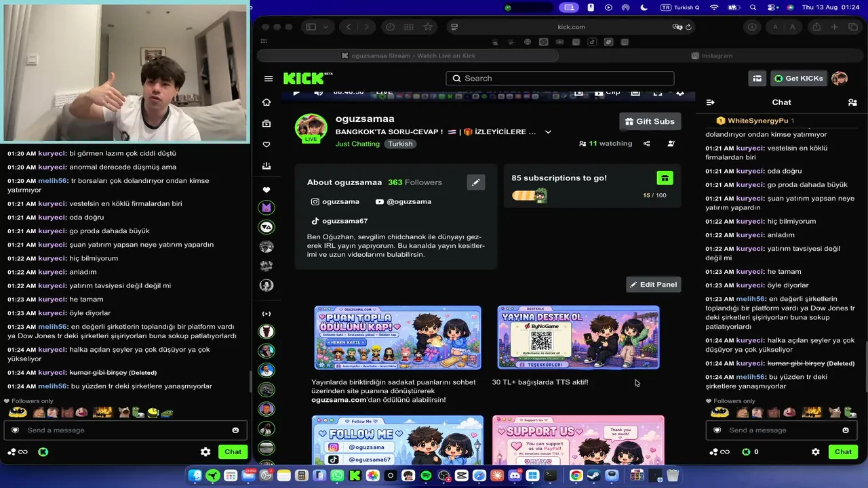Open the Home icon in Kick sidebar
Viewport: 868px width, 488px height.
[267, 102]
